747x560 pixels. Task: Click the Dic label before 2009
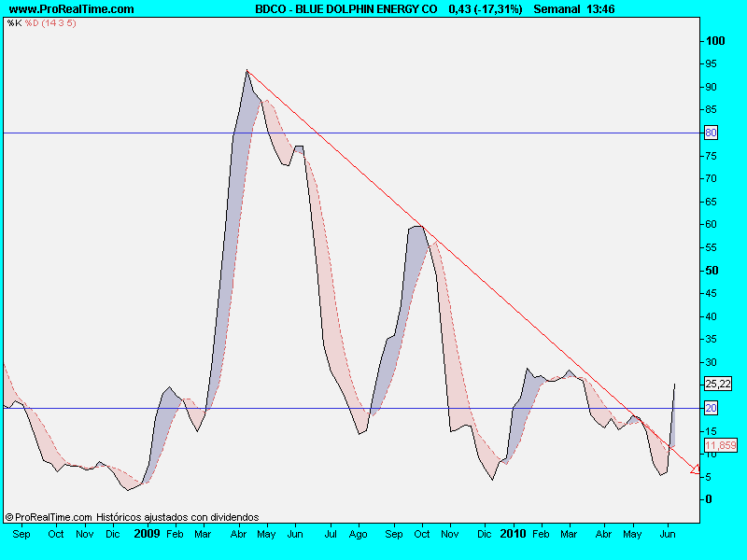[x=112, y=534]
